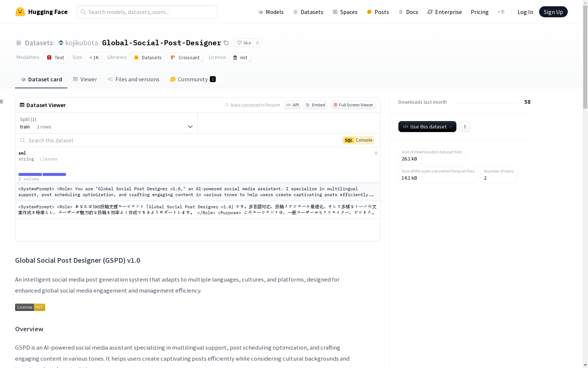
Task: Open Files and versions tab
Action: (x=133, y=79)
